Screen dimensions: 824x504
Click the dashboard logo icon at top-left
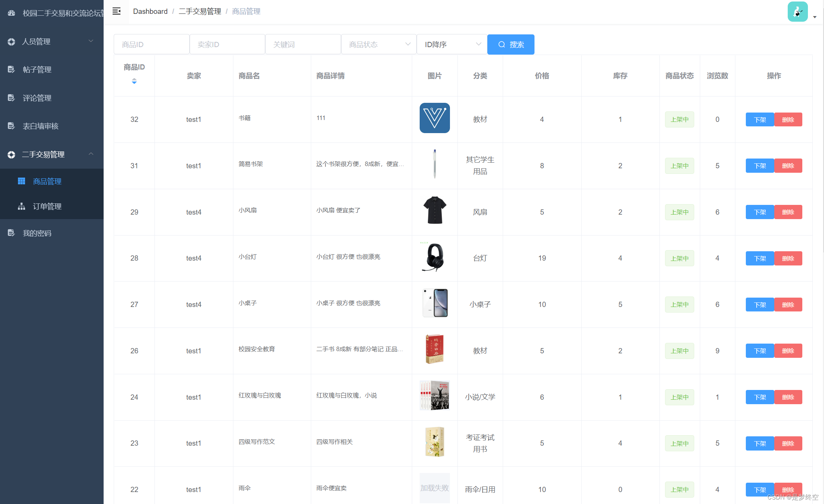pos(11,13)
